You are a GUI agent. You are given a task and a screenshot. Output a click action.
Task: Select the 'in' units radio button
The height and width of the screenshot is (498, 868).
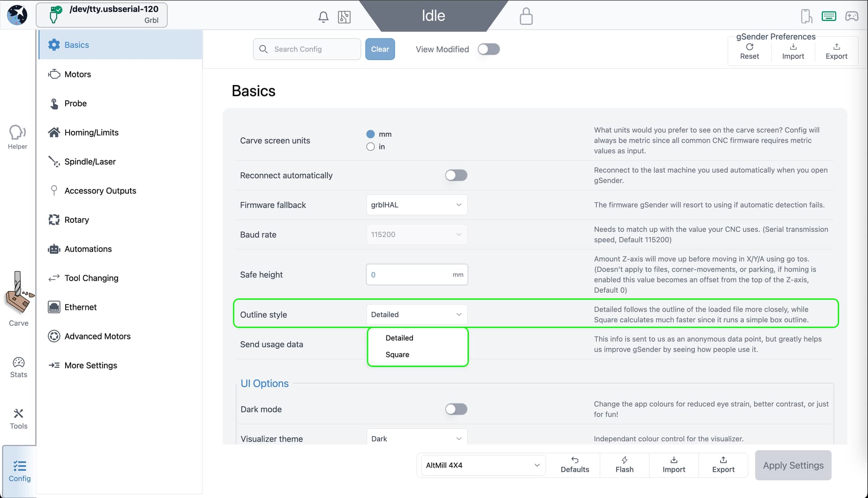point(371,146)
